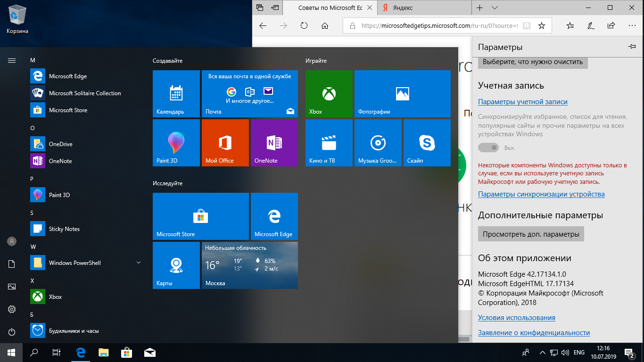Image resolution: width=644 pixels, height=362 pixels.
Task: Open Task View on the taskbar
Action: 57,352
